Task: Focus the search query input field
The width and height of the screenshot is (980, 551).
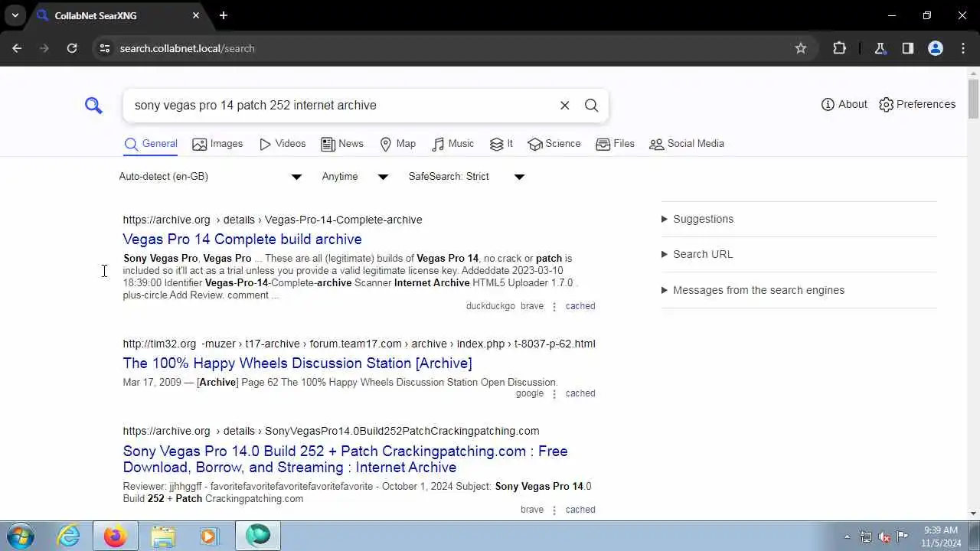Action: coord(341,106)
